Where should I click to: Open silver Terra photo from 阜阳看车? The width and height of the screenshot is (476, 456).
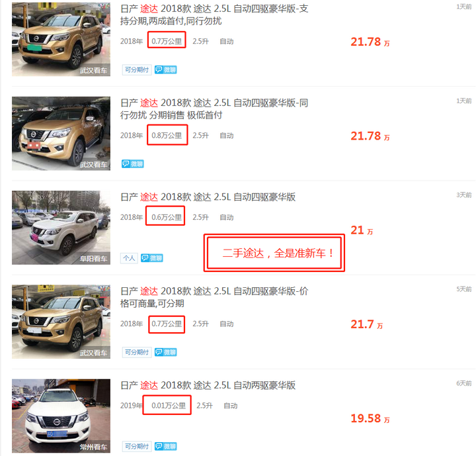[x=61, y=228]
